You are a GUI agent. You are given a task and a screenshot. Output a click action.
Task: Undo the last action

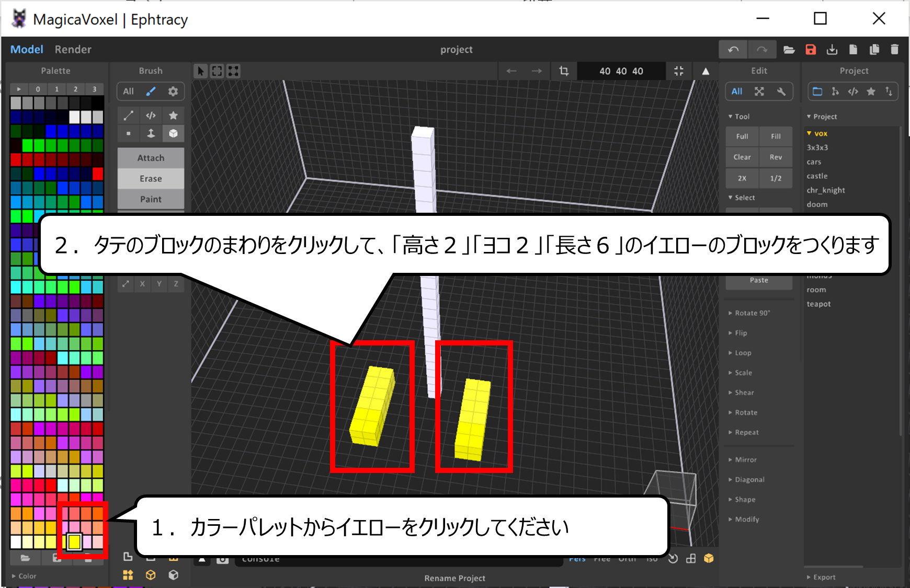[x=733, y=50]
